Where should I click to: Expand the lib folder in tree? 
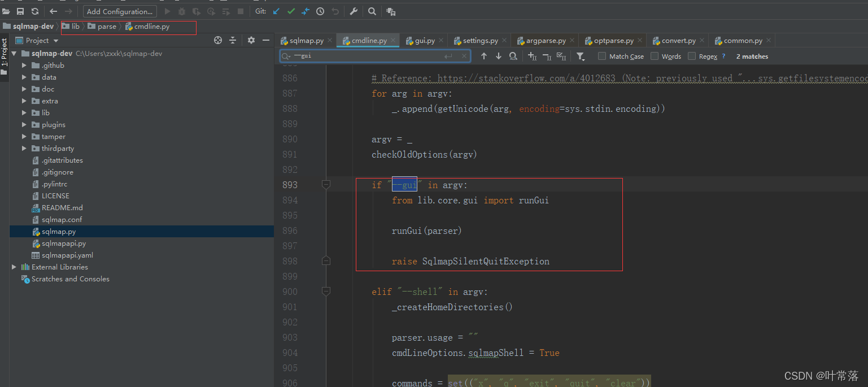[24, 113]
